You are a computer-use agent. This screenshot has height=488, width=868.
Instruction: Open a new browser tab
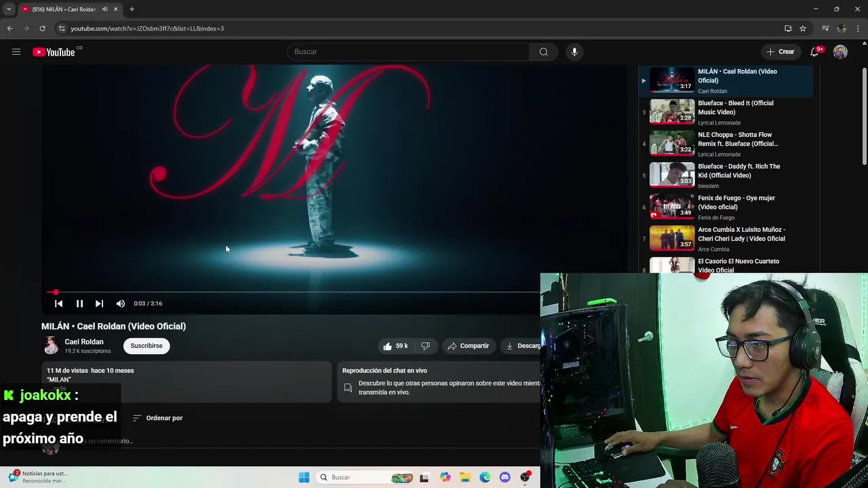pos(132,9)
